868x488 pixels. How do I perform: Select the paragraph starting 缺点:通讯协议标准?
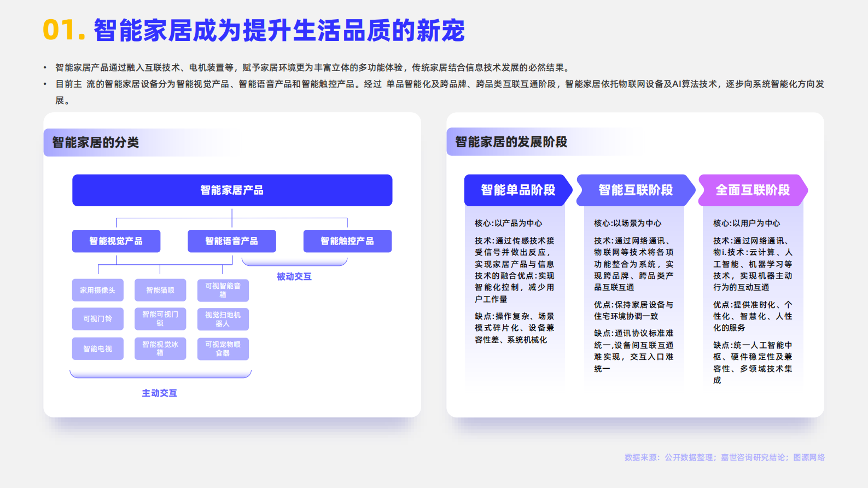tap(633, 351)
